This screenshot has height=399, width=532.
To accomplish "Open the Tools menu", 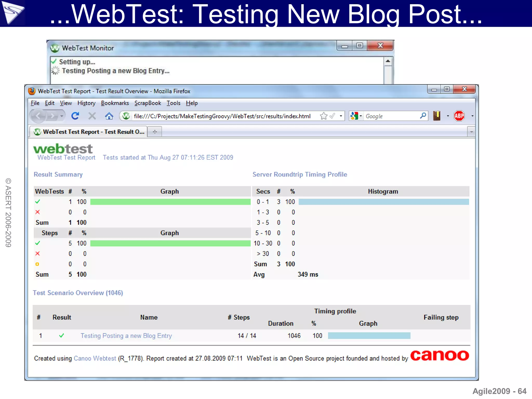I will point(174,103).
